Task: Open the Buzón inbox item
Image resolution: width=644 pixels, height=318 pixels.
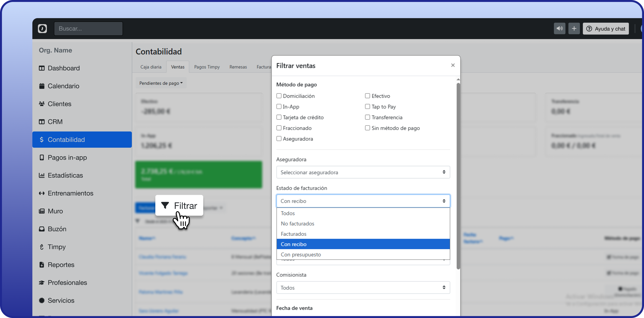Action: [x=57, y=229]
